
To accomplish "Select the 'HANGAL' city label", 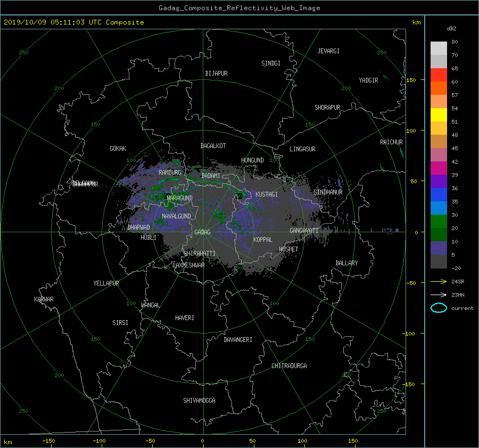I will tap(151, 305).
